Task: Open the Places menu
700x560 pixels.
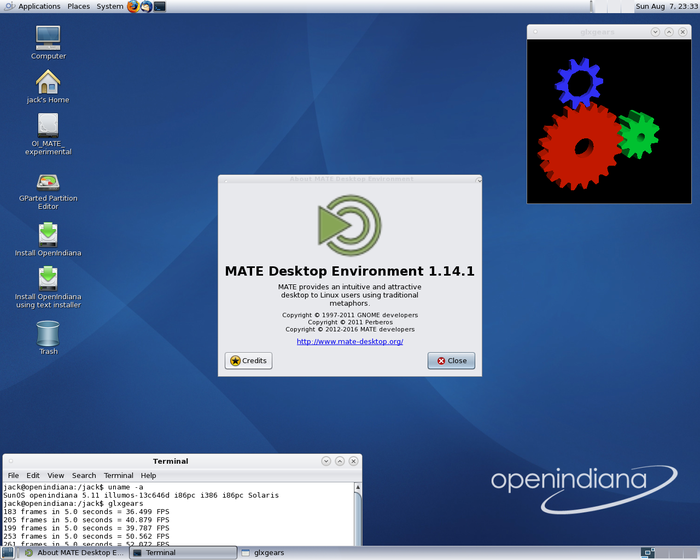Action: pos(78,6)
